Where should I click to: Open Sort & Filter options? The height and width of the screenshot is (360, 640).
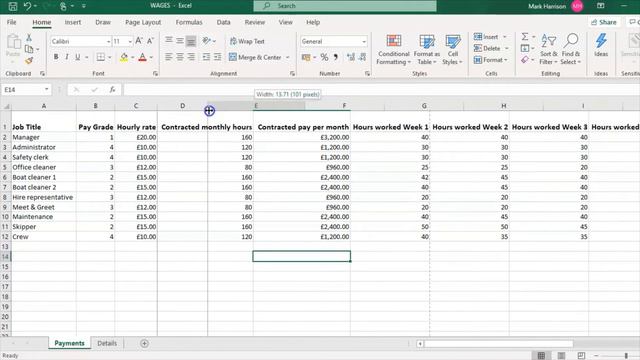tap(548, 49)
